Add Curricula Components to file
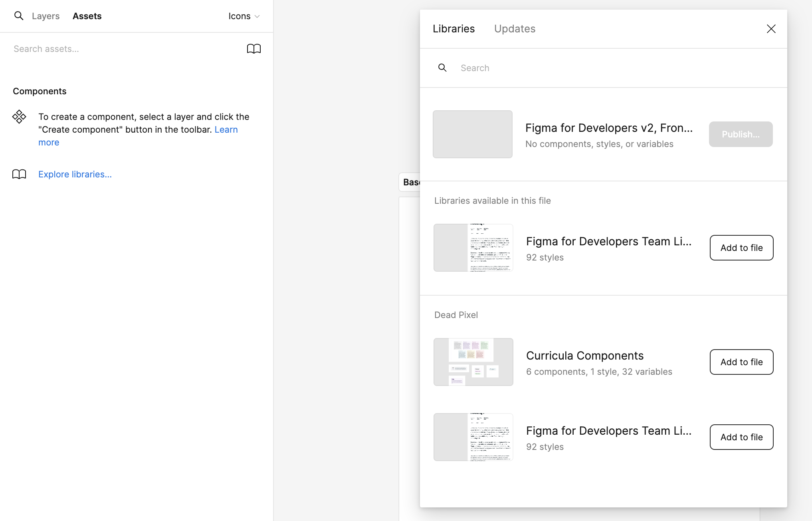Screen dimensions: 812x521 (x=741, y=362)
